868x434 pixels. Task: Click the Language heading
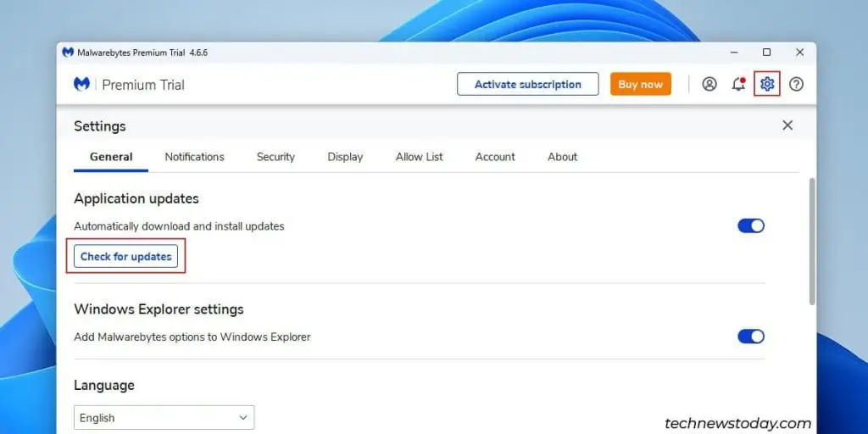pyautogui.click(x=104, y=386)
